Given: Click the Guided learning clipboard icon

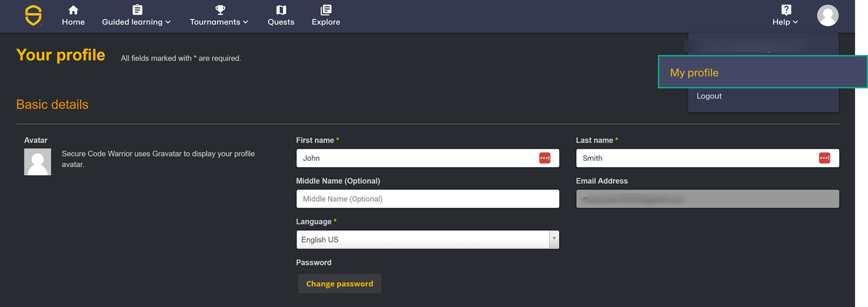Looking at the screenshot, I should click(137, 10).
